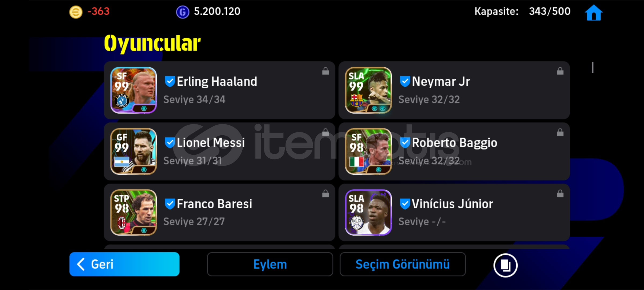Toggle the checkmark beside Neymar Jr
The width and height of the screenshot is (644, 290).
405,81
